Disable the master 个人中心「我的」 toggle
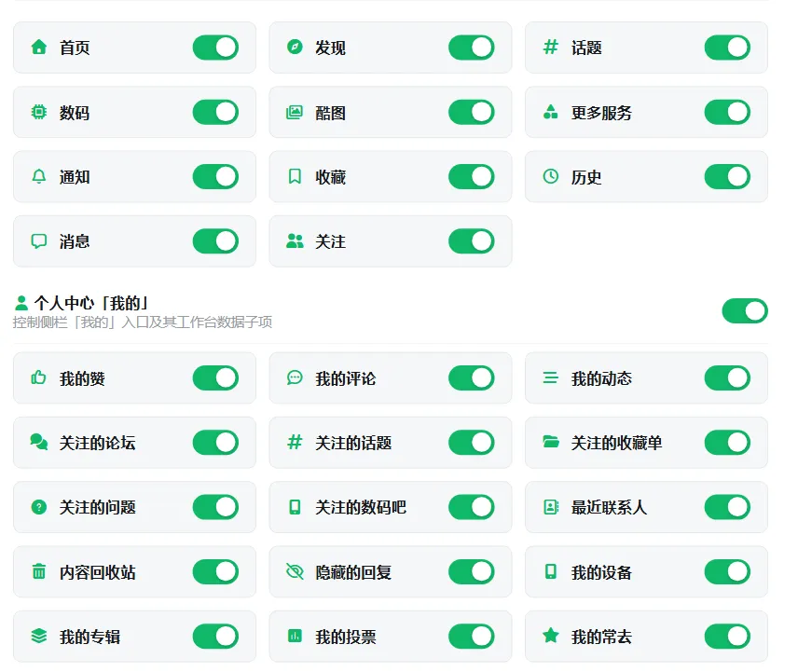 (745, 310)
